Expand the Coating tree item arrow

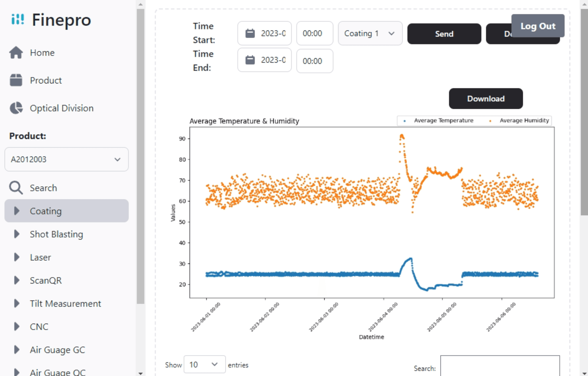click(17, 211)
